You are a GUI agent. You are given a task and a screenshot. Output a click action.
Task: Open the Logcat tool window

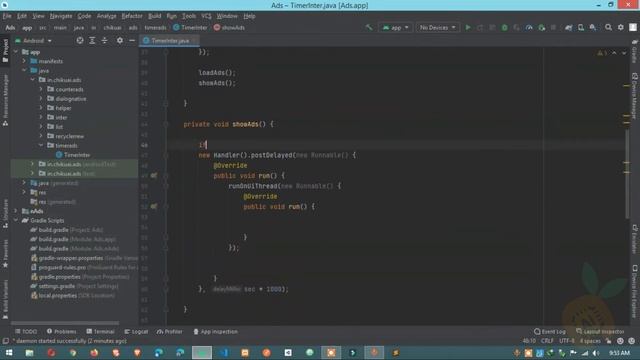pos(136,331)
